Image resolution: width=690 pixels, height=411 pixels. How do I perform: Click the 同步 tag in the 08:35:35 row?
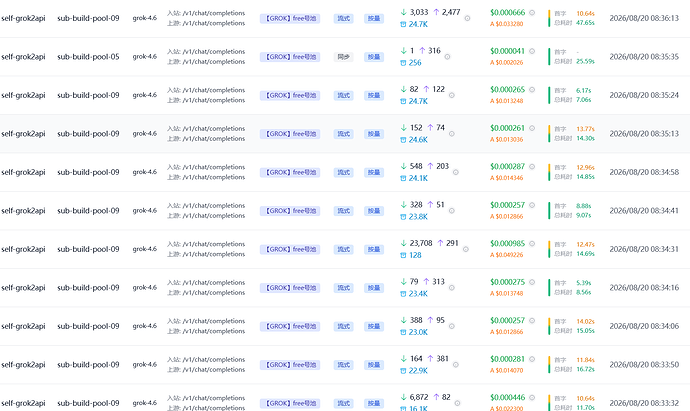[343, 57]
